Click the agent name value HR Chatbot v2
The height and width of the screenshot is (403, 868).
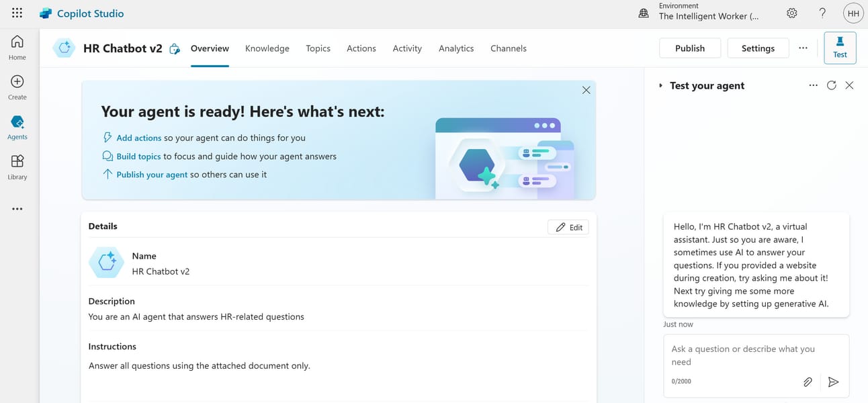click(x=161, y=271)
